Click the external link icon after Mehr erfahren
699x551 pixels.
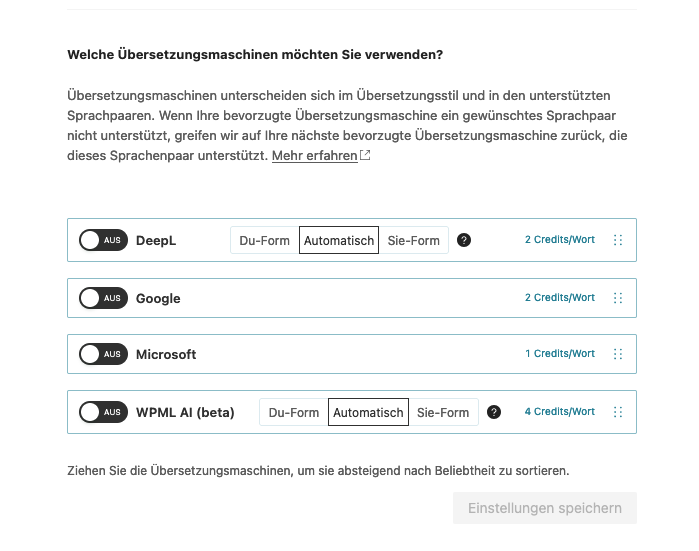click(365, 156)
